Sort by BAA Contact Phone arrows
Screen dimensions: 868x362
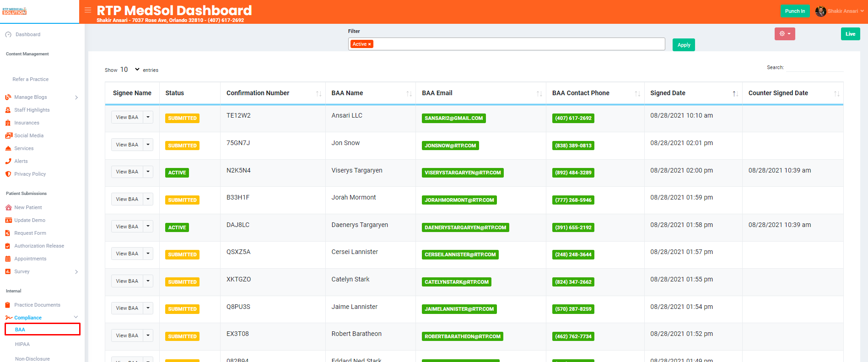(637, 93)
